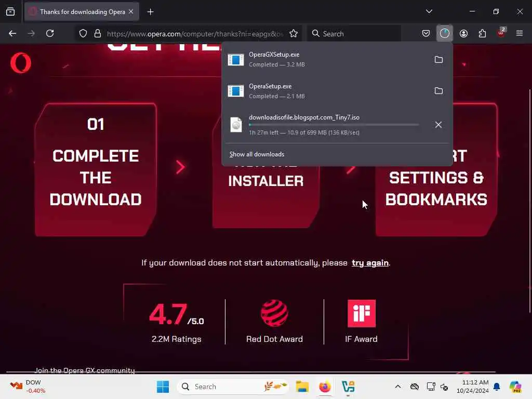Reload the current page
The image size is (532, 399).
click(x=50, y=33)
